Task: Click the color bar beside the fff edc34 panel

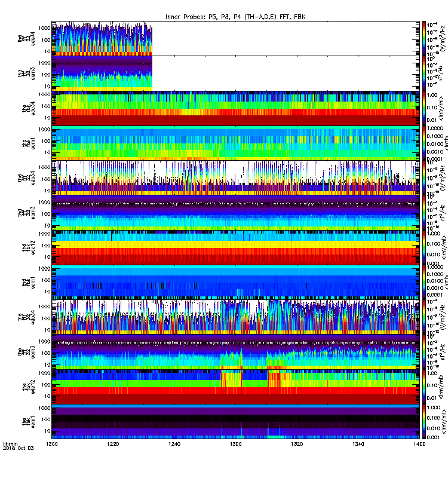Action: 424,317
